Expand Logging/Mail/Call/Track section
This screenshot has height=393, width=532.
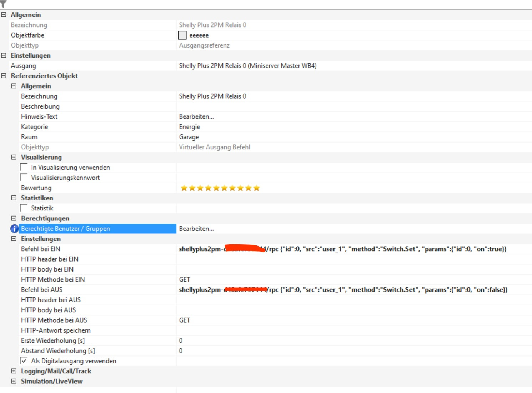click(14, 371)
